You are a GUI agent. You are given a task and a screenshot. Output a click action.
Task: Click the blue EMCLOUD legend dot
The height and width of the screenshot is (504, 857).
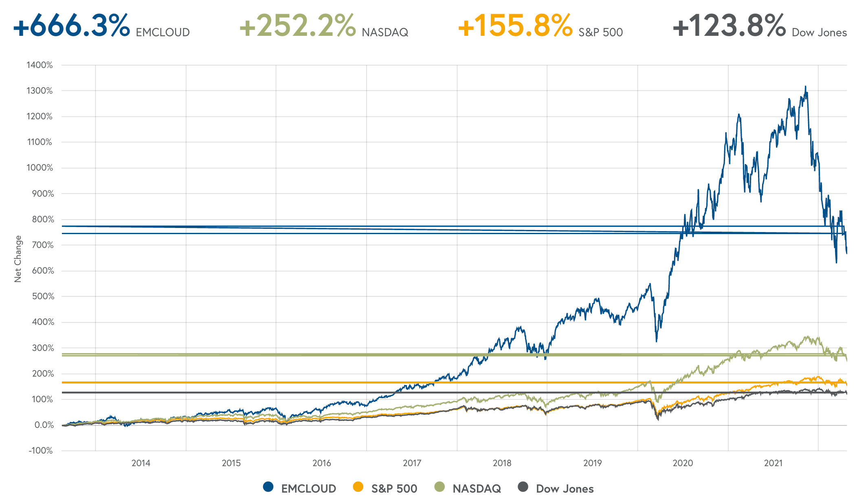click(x=268, y=486)
